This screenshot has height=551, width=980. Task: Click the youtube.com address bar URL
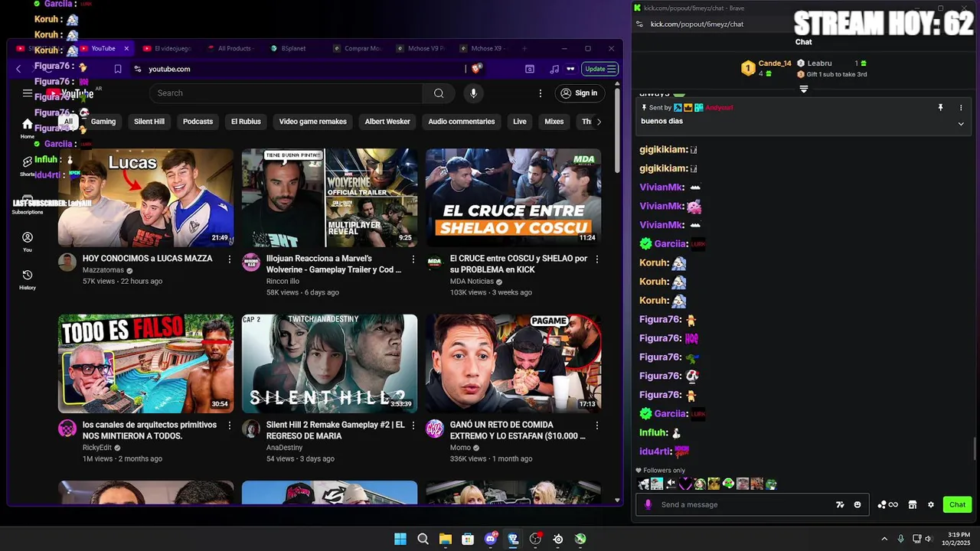click(169, 69)
